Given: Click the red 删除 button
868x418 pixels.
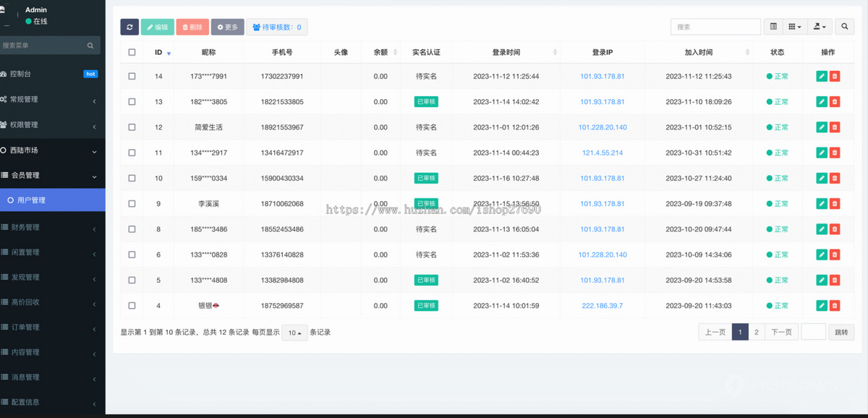Looking at the screenshot, I should point(192,27).
